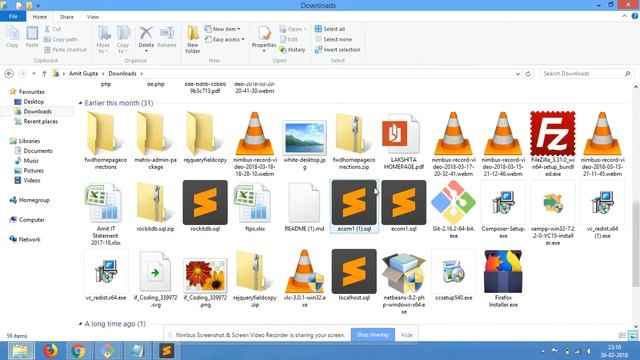This screenshot has height=360, width=640.
Task: Select the vc_redist.x64 (1).exe file
Action: 602,210
